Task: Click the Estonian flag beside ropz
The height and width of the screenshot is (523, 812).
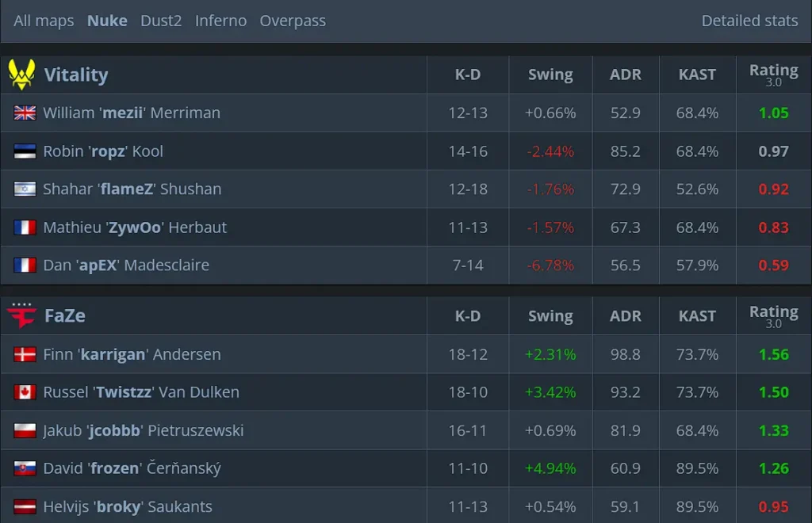Action: 25,151
